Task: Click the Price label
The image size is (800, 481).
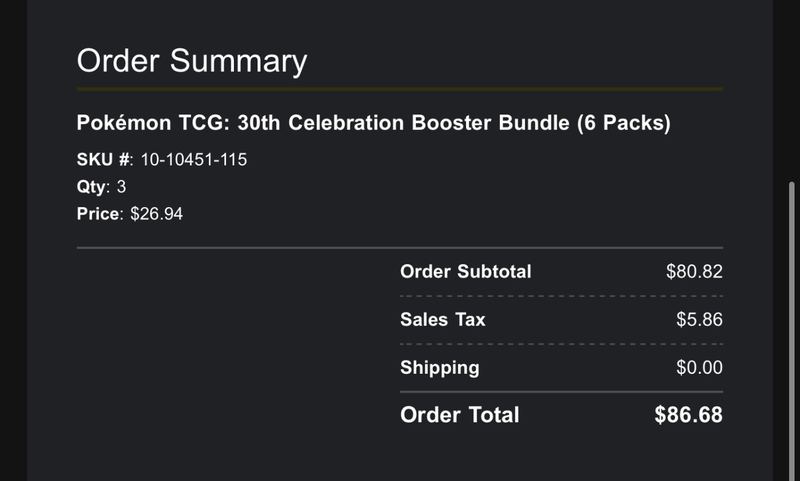Action: [99, 214]
